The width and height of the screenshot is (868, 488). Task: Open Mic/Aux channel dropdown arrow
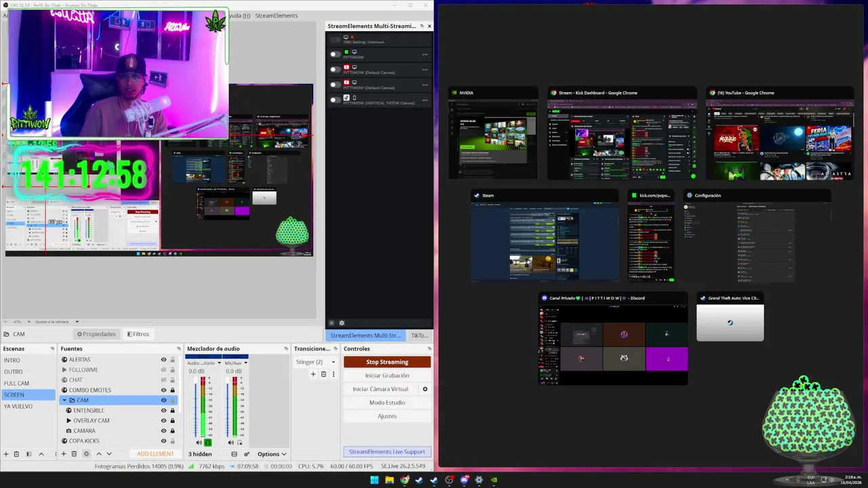tap(245, 363)
